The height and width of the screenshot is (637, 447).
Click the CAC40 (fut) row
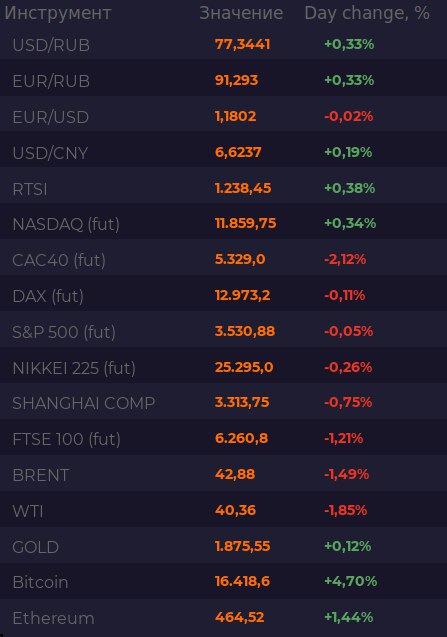tap(224, 260)
